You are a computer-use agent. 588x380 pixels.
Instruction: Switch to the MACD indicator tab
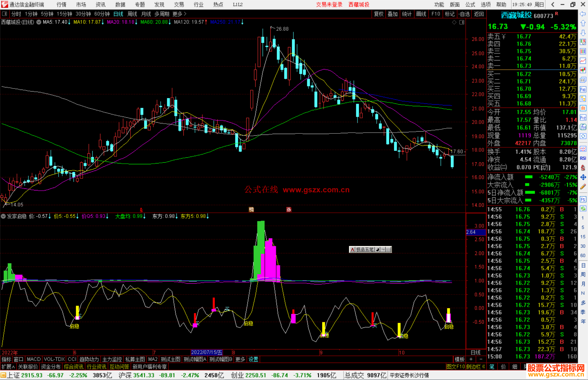coord(34,359)
